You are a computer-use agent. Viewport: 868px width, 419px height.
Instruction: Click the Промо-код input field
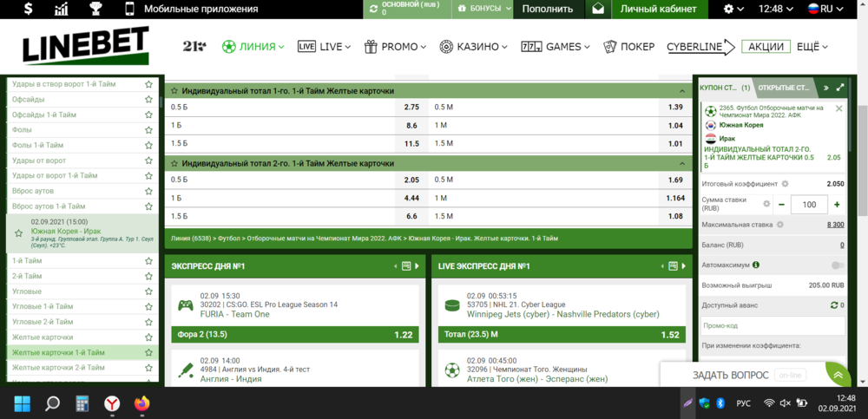point(773,325)
